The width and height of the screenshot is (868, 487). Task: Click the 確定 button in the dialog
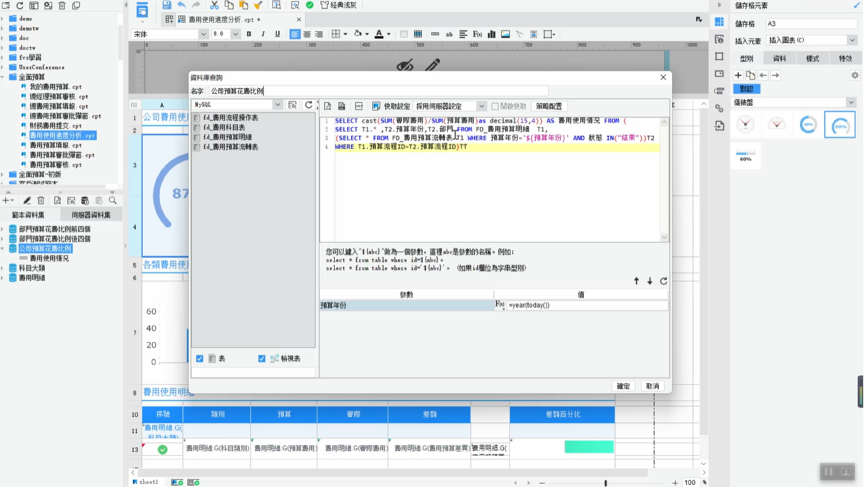tap(623, 386)
